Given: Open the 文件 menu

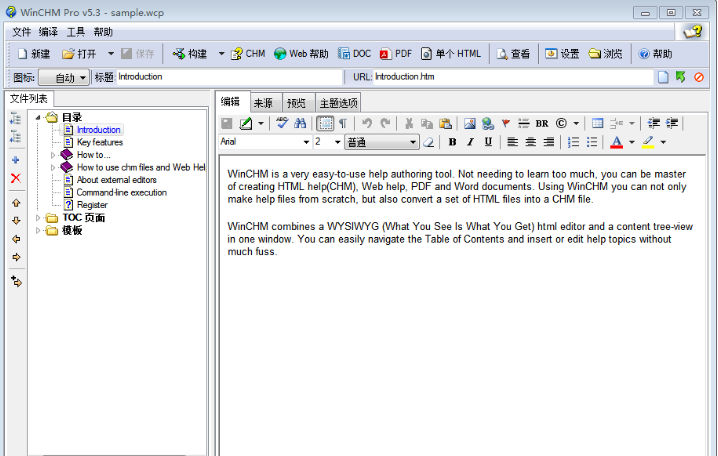Looking at the screenshot, I should point(22,32).
